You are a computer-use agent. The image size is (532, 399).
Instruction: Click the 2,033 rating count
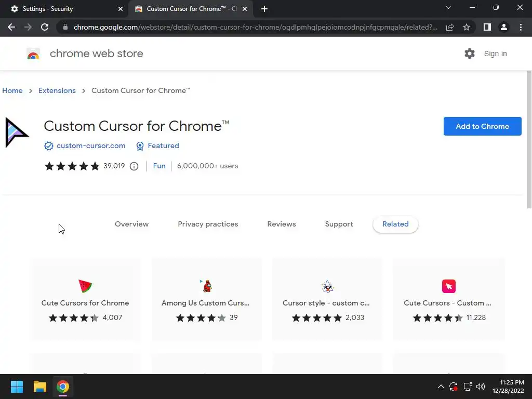[354, 317]
